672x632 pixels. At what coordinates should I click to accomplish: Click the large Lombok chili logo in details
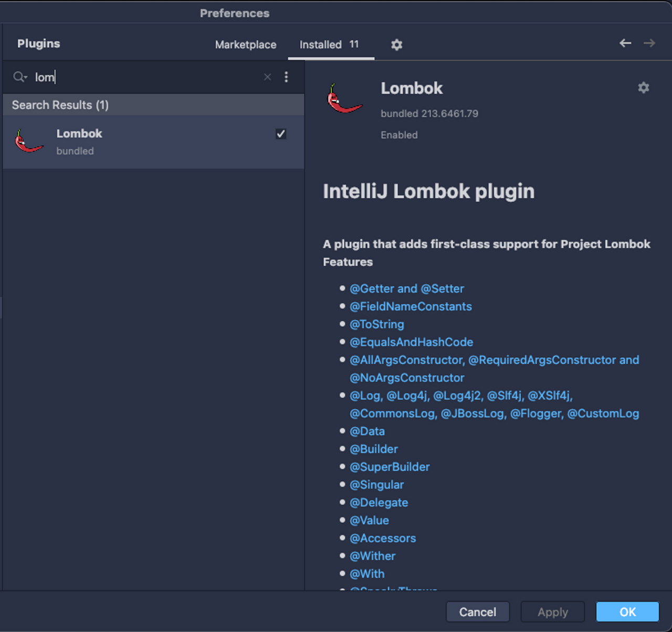(x=344, y=98)
